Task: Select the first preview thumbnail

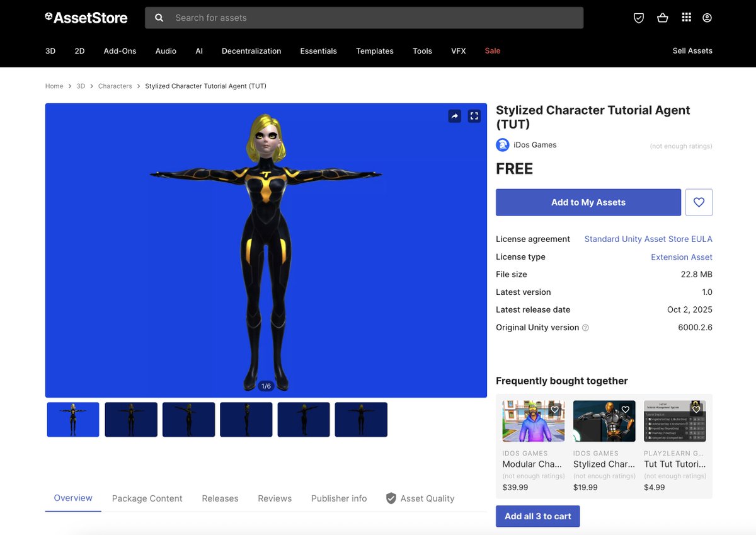Action: 73,420
